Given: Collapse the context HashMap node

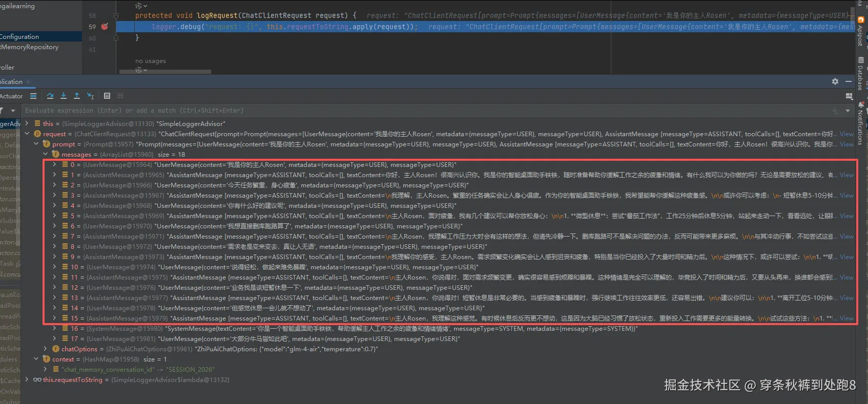Looking at the screenshot, I should 36,359.
